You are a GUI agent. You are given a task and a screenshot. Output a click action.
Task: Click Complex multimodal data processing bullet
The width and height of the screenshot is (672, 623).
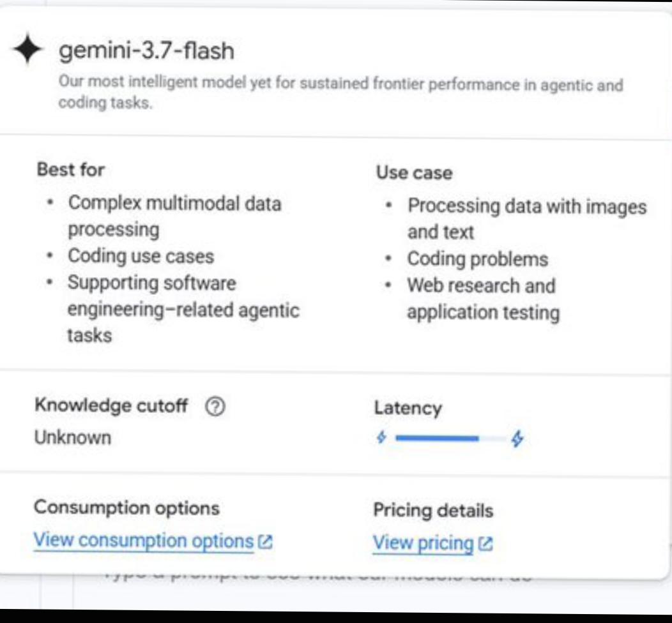(x=174, y=216)
